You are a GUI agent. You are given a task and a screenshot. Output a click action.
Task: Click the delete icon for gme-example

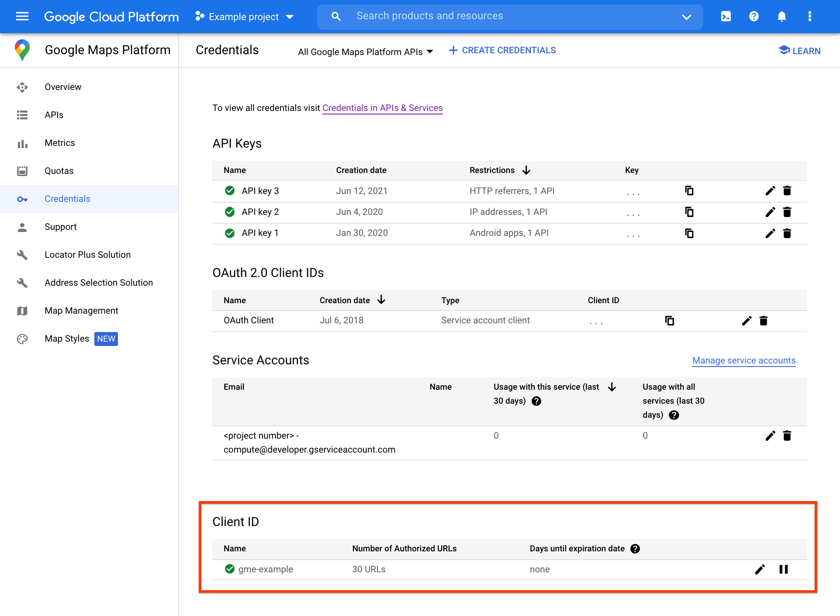point(784,569)
